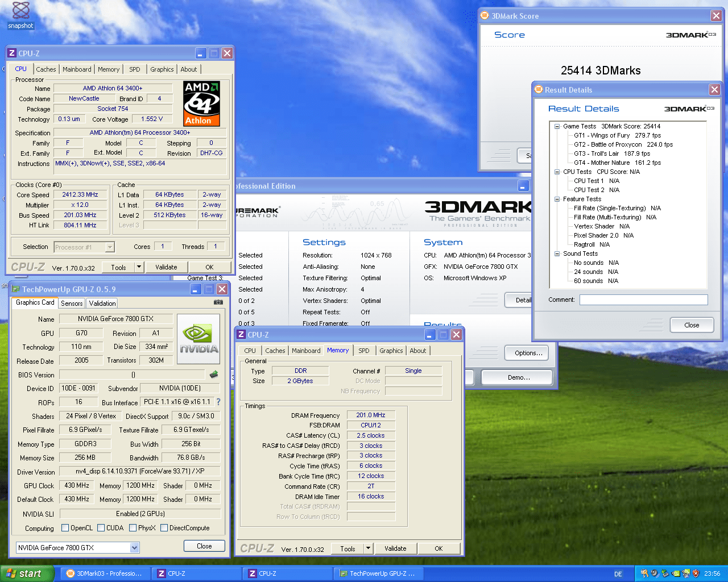This screenshot has width=728, height=582.
Task: Open the snapshot desktop icon
Action: 20,15
